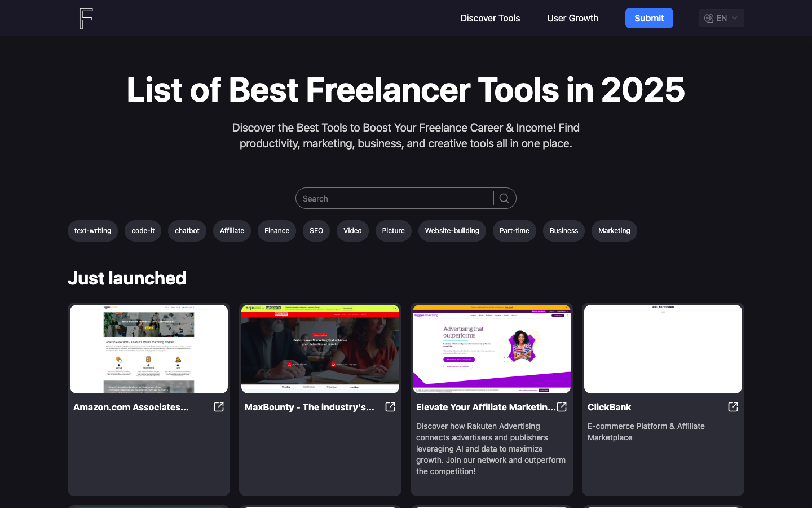Click the MaxBounty - The industry's title

coord(309,407)
